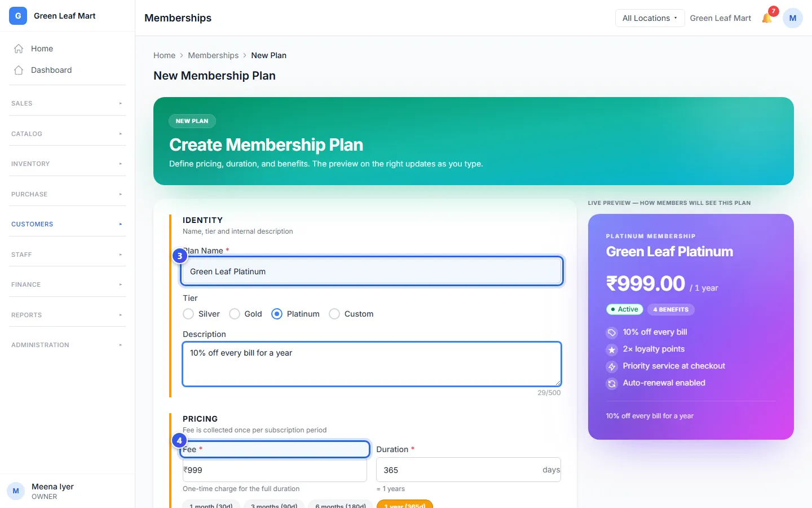The image size is (812, 508).
Task: Click the New Plan breadcrumb text
Action: point(269,55)
